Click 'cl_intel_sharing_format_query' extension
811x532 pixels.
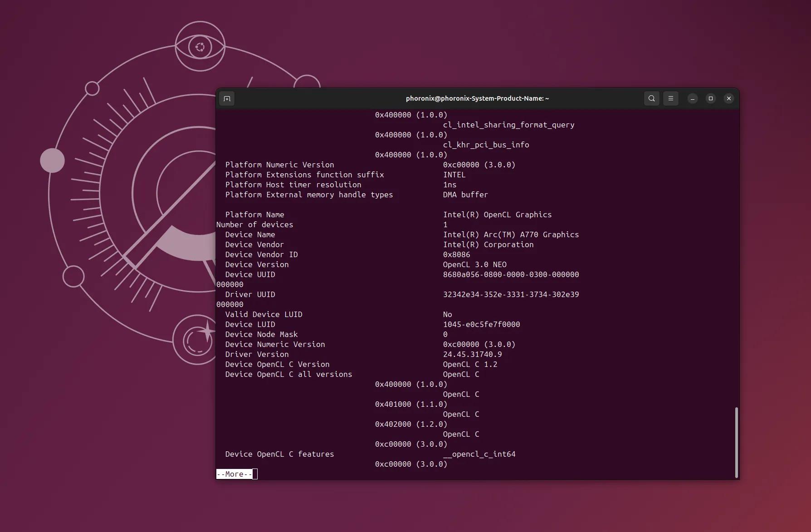[508, 125]
